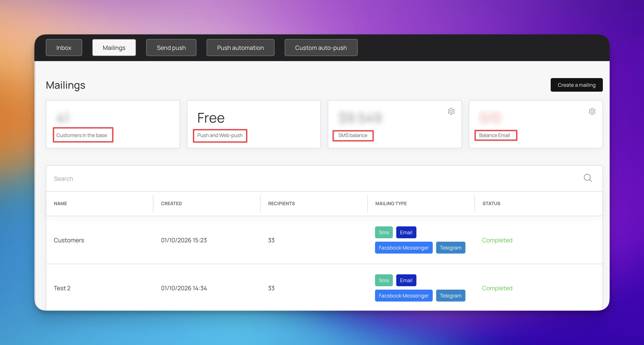Viewport: 644px width, 345px height.
Task: Click Sms tag in Customers row
Action: click(384, 232)
